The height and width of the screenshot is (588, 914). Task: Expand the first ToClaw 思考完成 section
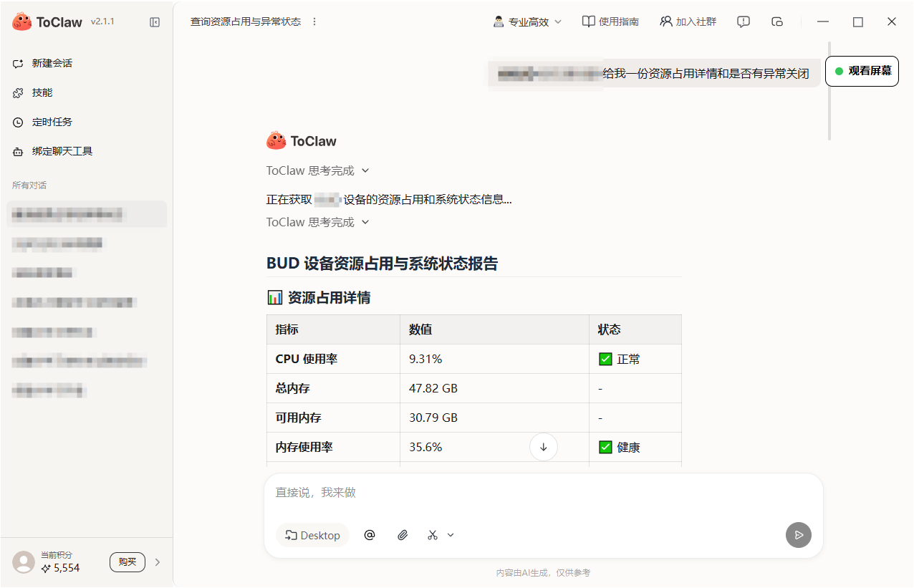coord(318,170)
